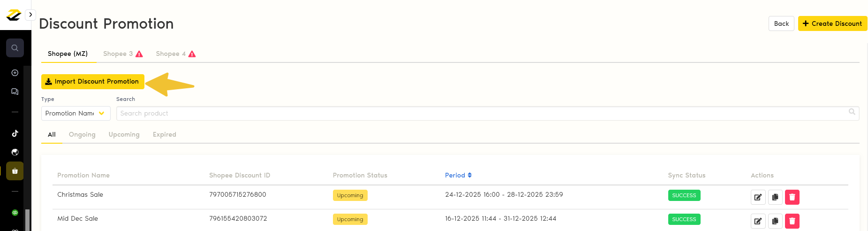Screen dimensions: 868x231
Task: Click the green circular sidebar icon
Action: click(15, 212)
